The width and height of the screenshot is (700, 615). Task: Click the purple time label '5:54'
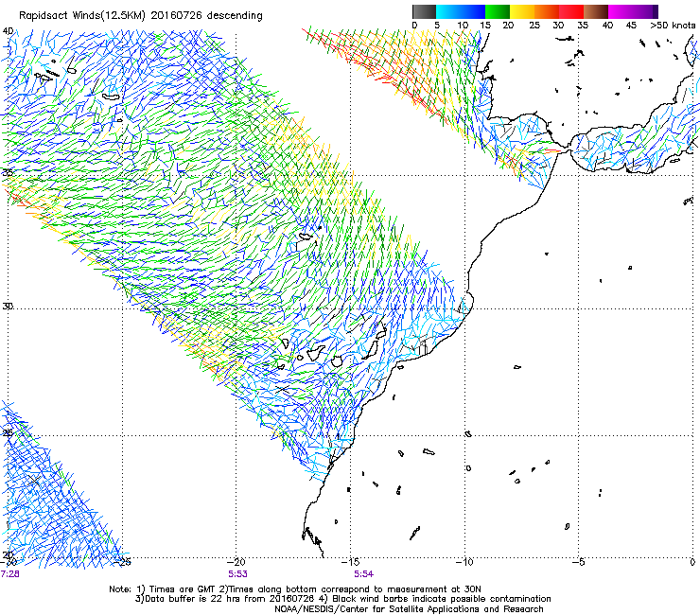pyautogui.click(x=363, y=574)
